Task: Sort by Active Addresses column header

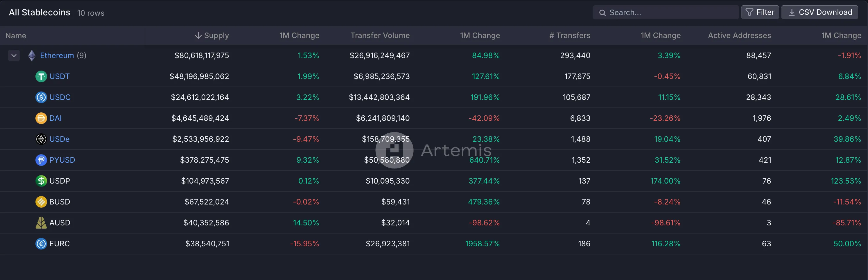Action: tap(739, 35)
